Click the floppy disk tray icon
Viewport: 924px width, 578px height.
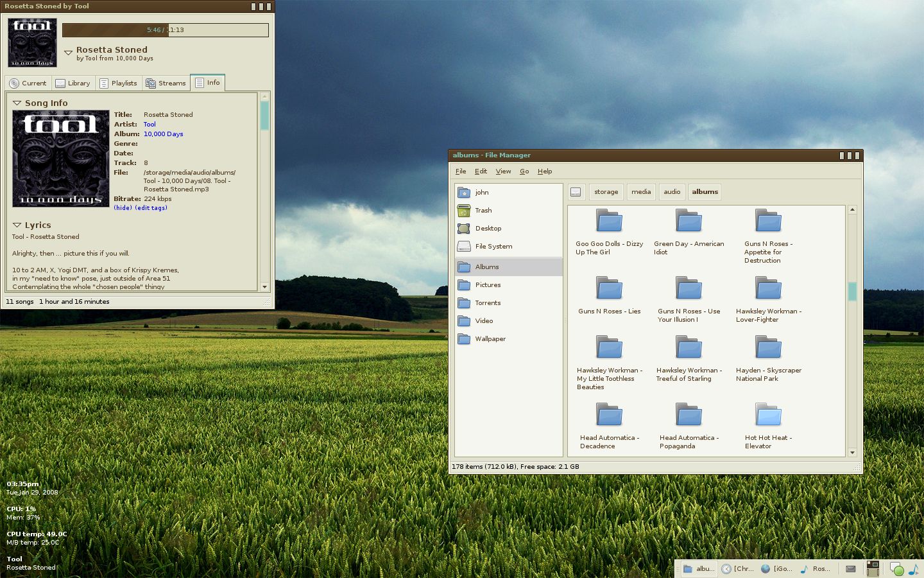click(873, 568)
